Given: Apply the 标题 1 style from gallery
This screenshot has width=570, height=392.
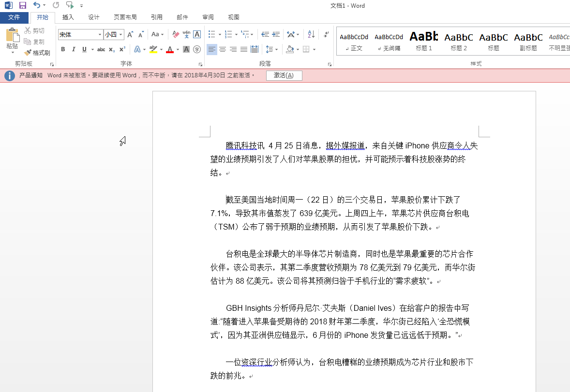Looking at the screenshot, I should pos(423,41).
